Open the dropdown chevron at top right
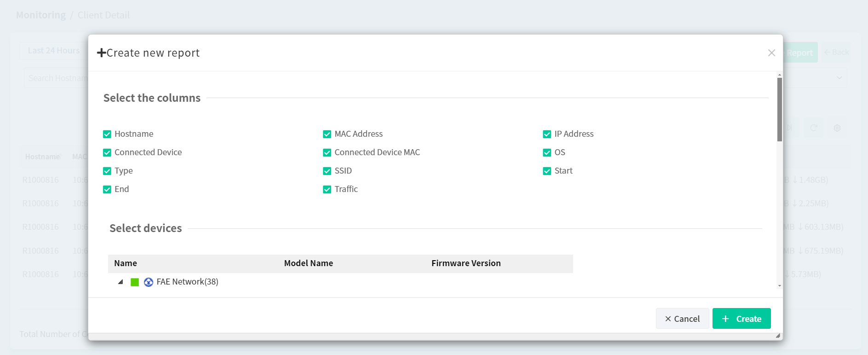This screenshot has height=355, width=868. [x=839, y=78]
